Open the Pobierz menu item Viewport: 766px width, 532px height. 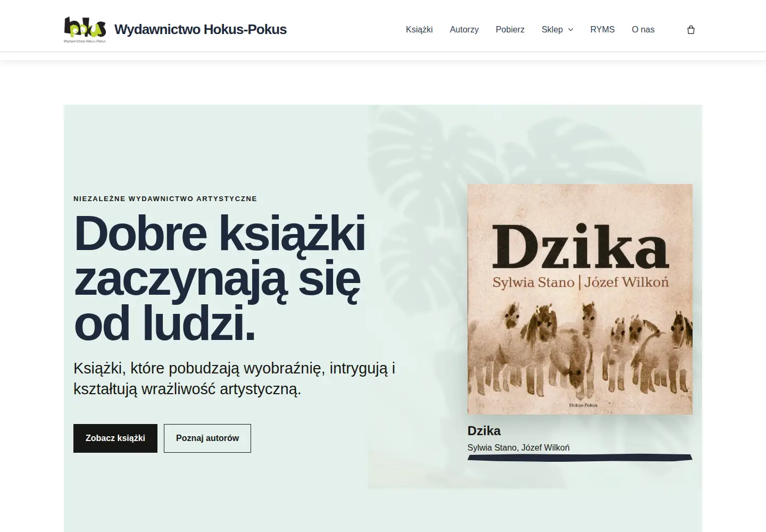click(510, 30)
